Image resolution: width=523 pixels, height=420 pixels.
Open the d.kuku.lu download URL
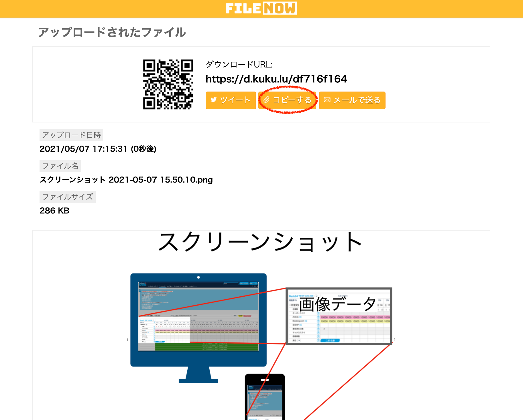tap(276, 79)
